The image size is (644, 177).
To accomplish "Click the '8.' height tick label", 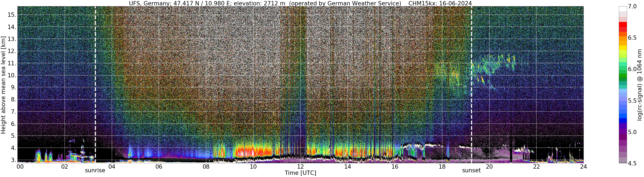I will [13, 100].
